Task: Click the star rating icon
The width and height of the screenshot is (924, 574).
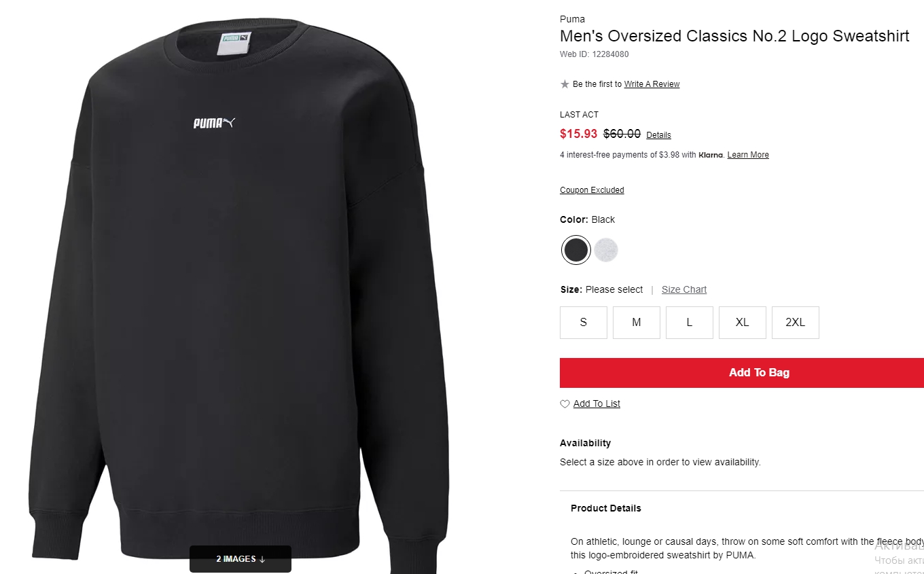Action: [x=565, y=84]
